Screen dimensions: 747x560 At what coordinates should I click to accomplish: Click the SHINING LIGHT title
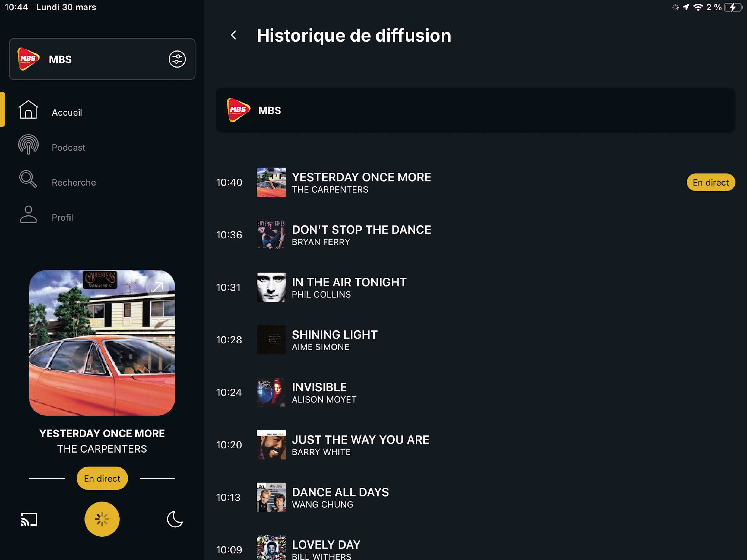[x=335, y=335]
